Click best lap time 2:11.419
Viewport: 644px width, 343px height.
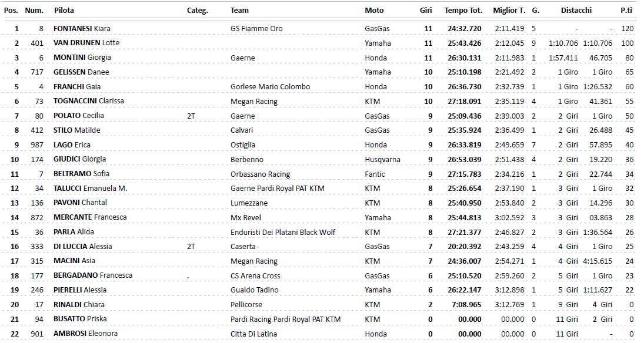click(509, 28)
